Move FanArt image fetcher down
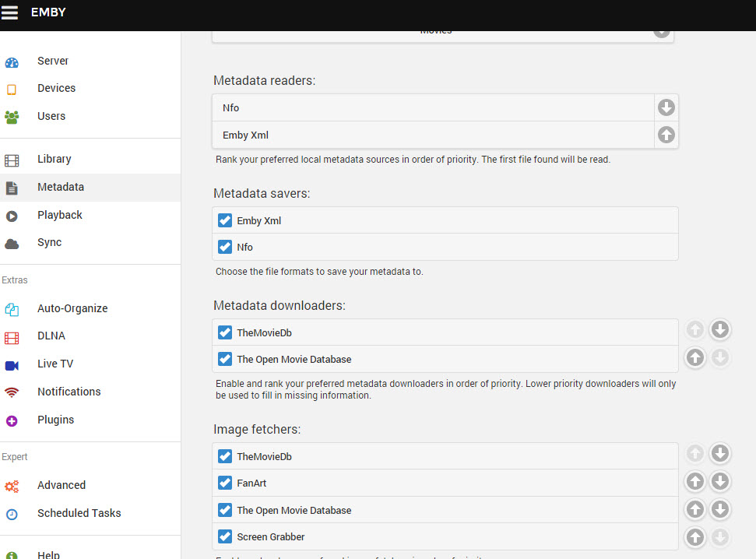 720,483
